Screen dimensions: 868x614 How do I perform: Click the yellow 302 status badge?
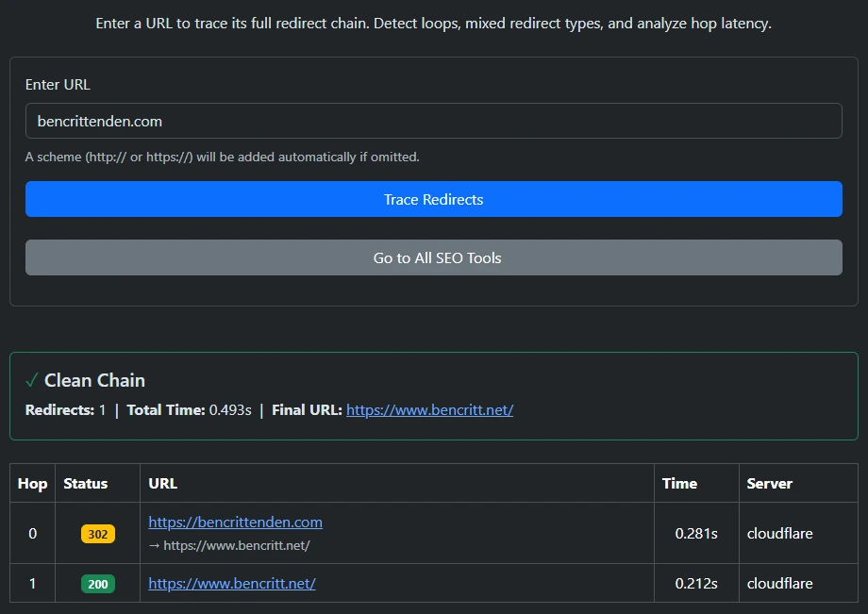(97, 533)
